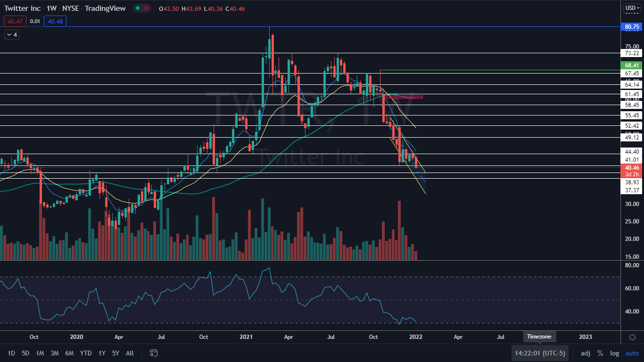
Task: Toggle auto scale mode
Action: (x=632, y=353)
